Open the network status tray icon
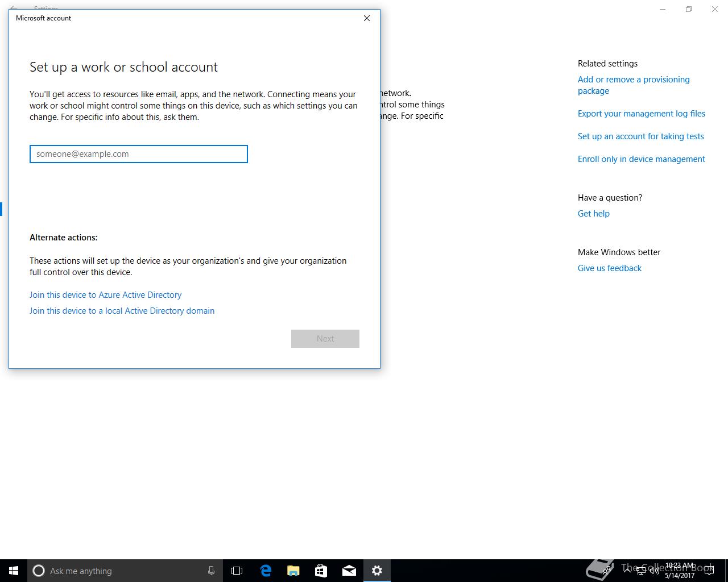This screenshot has height=582, width=728. click(640, 571)
